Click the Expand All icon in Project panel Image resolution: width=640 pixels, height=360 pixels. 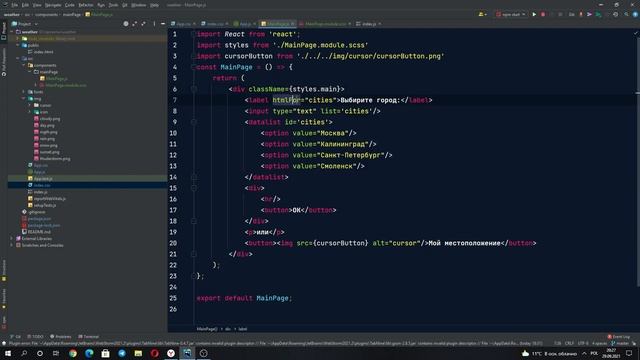point(134,24)
